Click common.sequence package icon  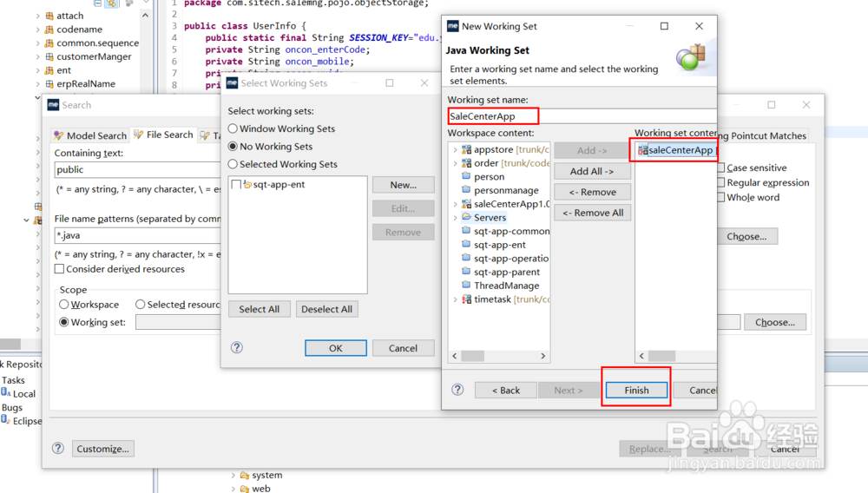tap(49, 43)
